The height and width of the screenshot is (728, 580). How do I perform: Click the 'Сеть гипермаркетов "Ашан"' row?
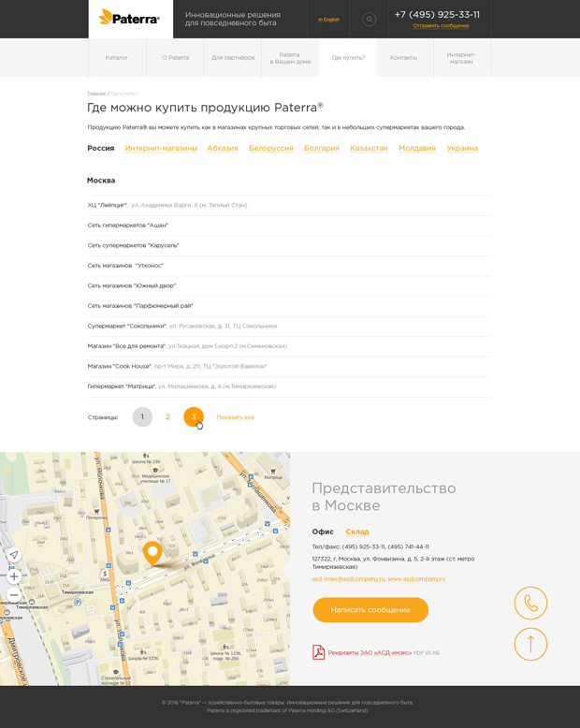(289, 226)
